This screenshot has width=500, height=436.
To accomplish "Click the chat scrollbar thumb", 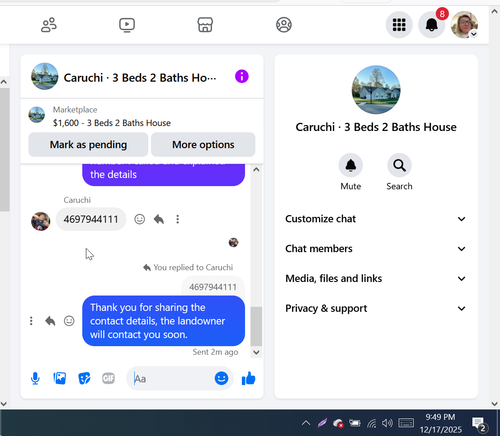I will pos(256,326).
